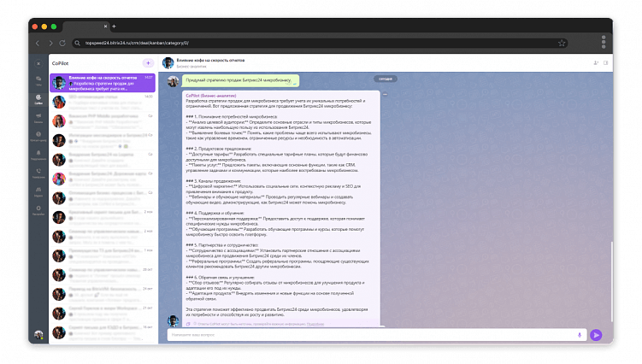Go forward in the browser

coord(50,43)
